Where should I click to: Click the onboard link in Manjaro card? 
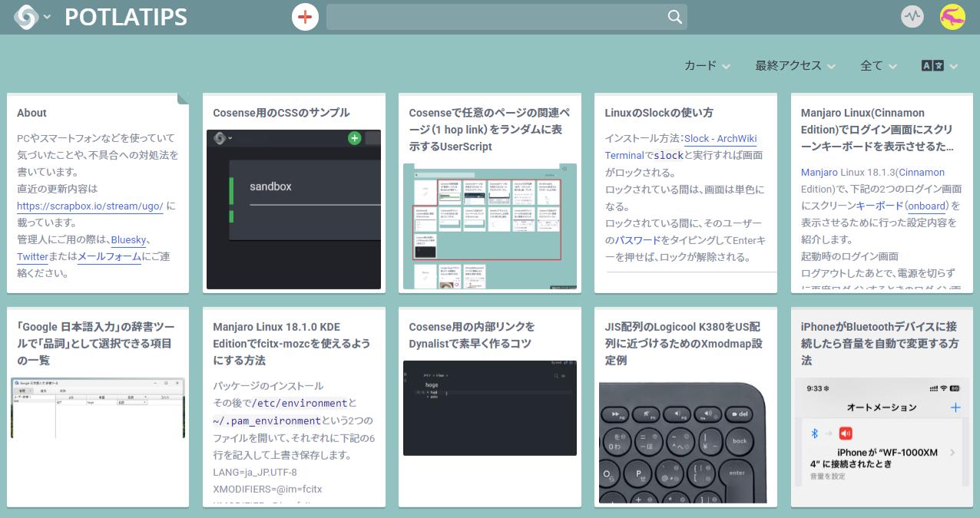coord(925,206)
